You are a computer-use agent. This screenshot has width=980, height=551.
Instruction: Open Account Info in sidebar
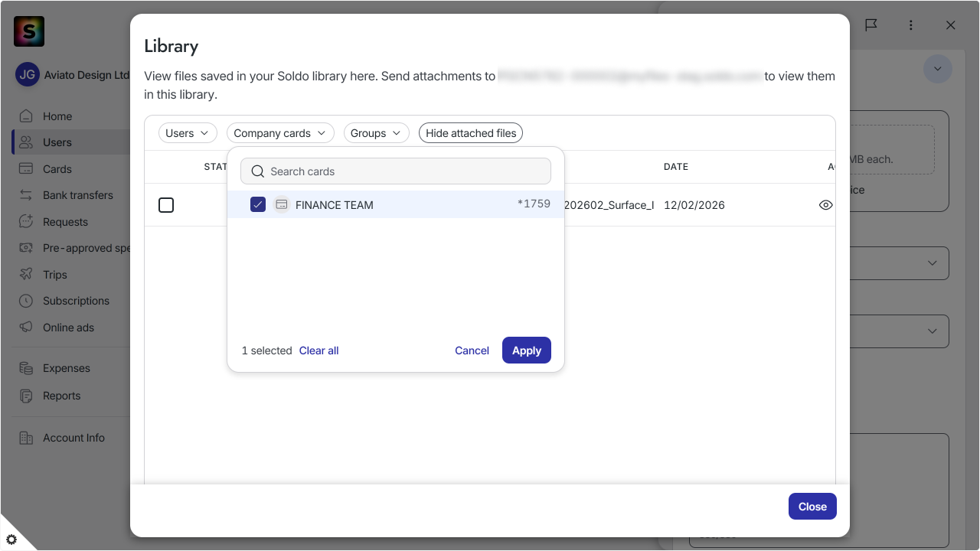pyautogui.click(x=73, y=438)
